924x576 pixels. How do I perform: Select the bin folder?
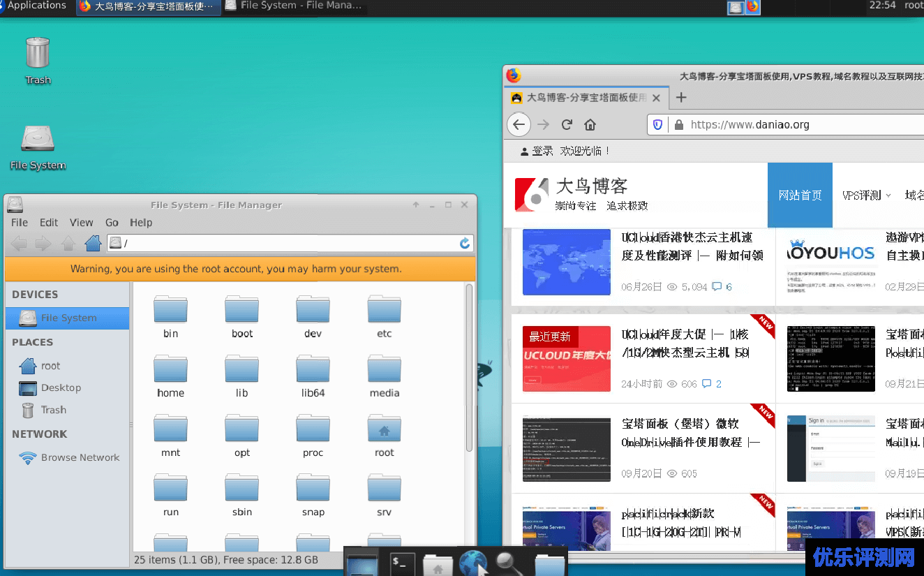tap(171, 316)
